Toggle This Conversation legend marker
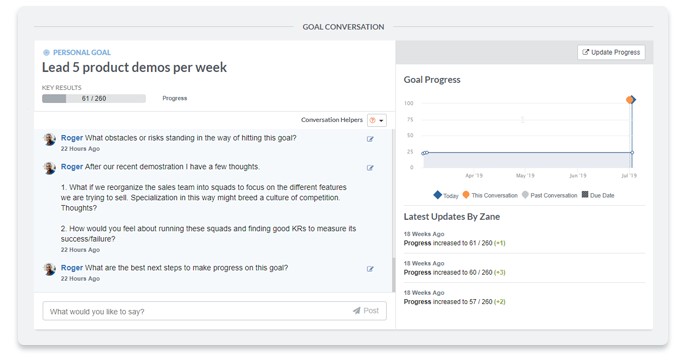This screenshot has height=362, width=685. (466, 195)
